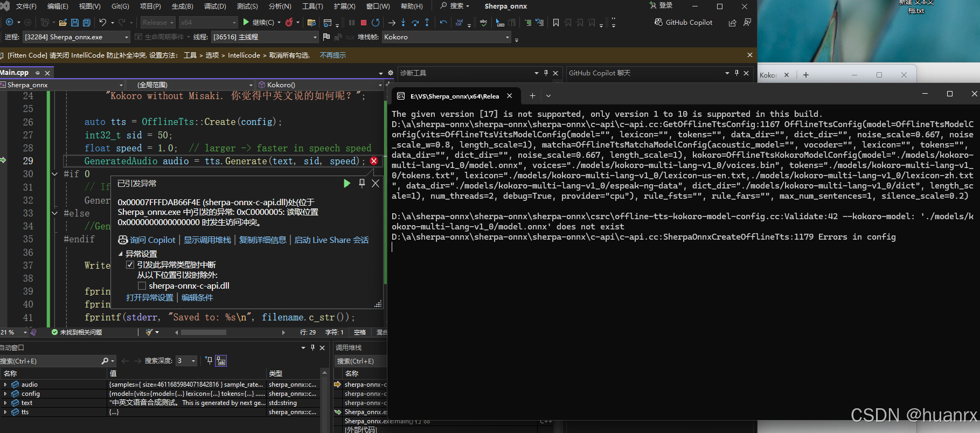Collapse the #if 0 block on line 30
The width and height of the screenshot is (980, 433).
pos(54,174)
